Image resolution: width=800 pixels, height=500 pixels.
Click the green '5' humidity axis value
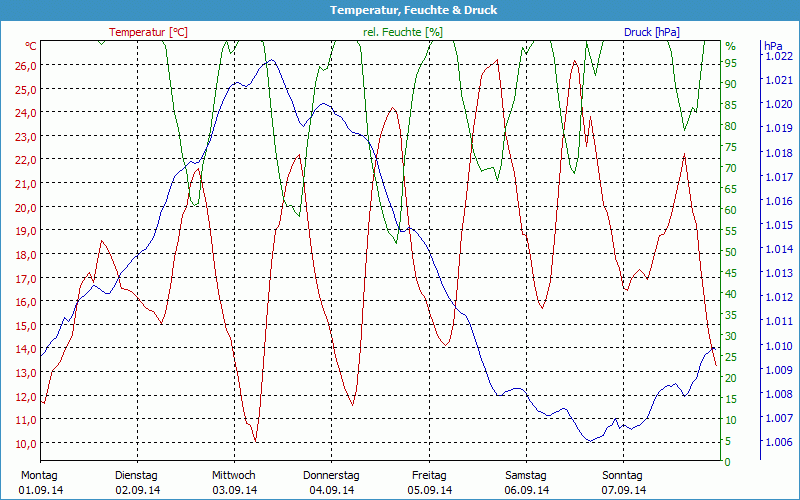[x=728, y=441]
